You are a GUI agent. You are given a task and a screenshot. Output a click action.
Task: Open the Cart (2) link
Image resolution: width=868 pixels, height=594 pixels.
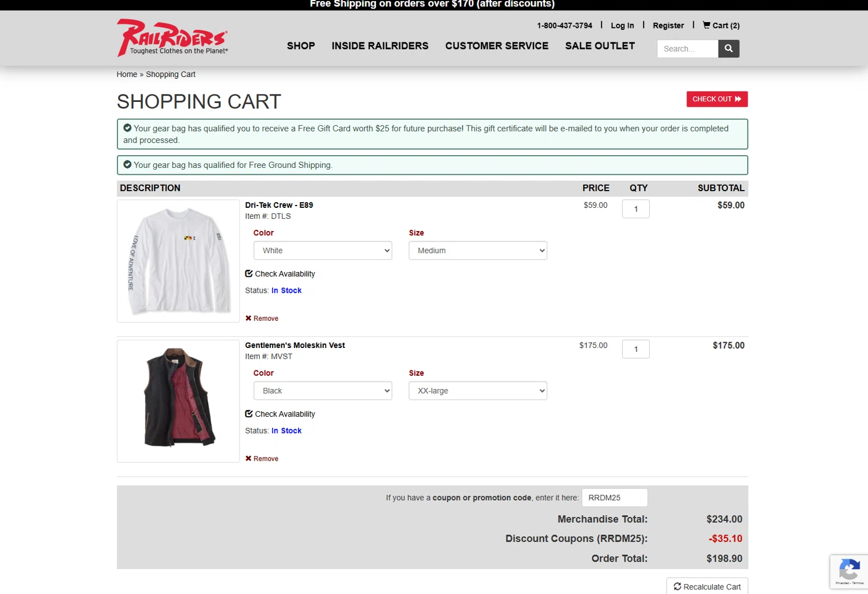coord(721,25)
